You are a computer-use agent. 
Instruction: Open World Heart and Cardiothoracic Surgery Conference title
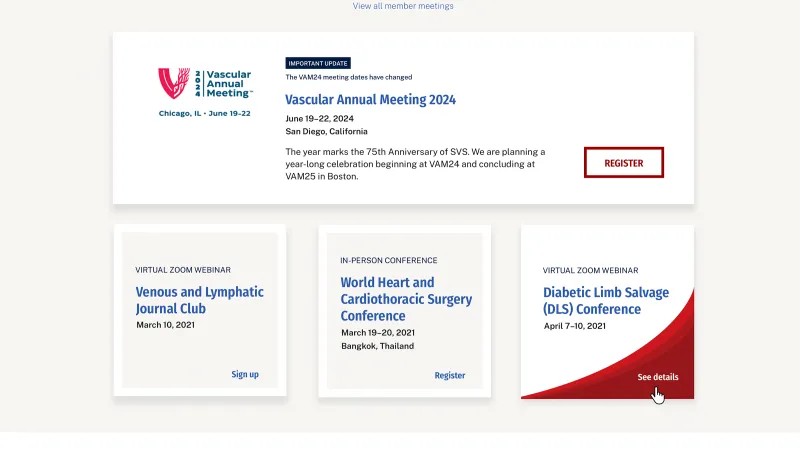coord(406,299)
